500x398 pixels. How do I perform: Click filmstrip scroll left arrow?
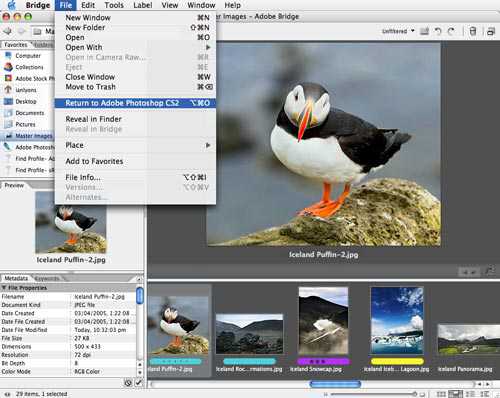[480, 384]
